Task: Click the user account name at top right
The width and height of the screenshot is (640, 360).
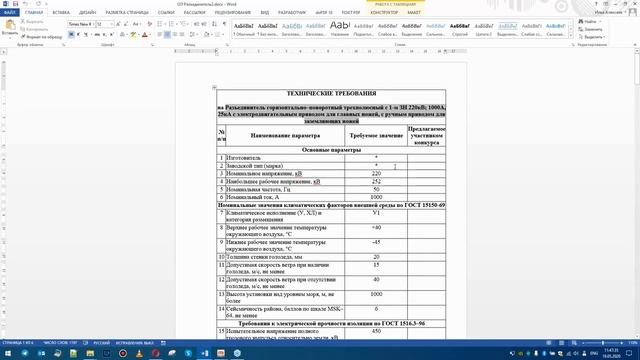Action: click(x=608, y=13)
